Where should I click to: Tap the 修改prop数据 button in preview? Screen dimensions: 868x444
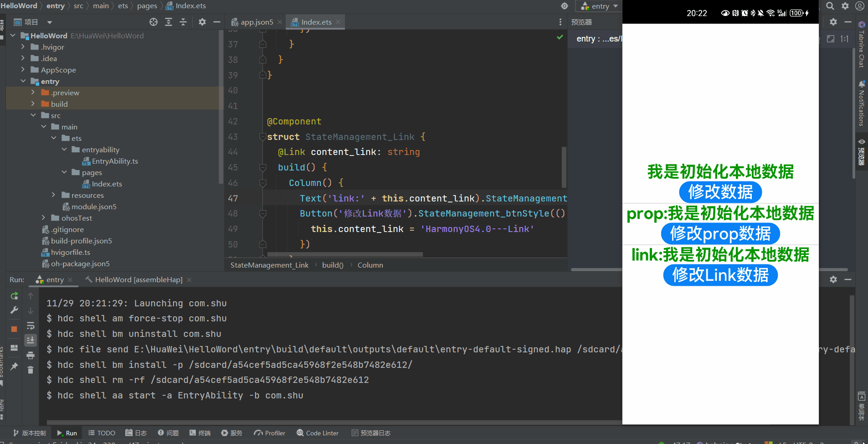[x=720, y=233]
